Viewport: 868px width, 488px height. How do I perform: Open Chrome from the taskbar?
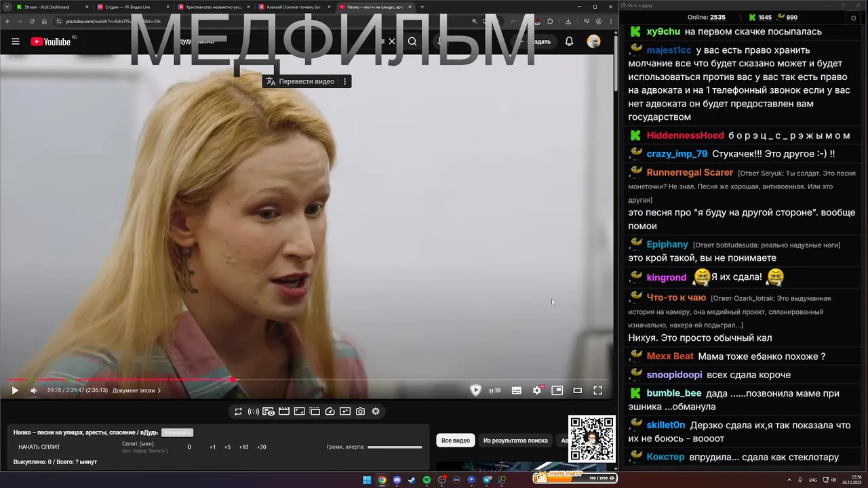coord(382,480)
